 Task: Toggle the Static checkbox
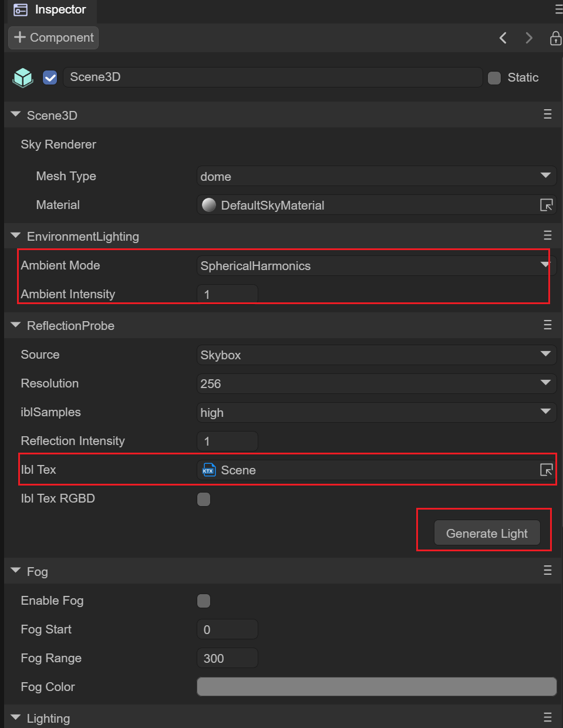[494, 78]
